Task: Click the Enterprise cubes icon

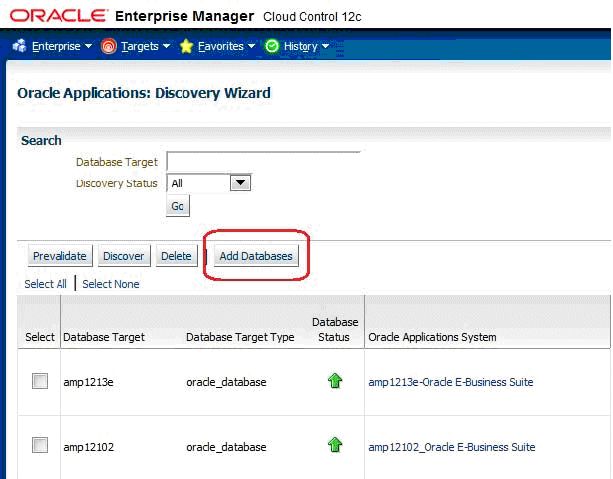Action: (x=20, y=46)
